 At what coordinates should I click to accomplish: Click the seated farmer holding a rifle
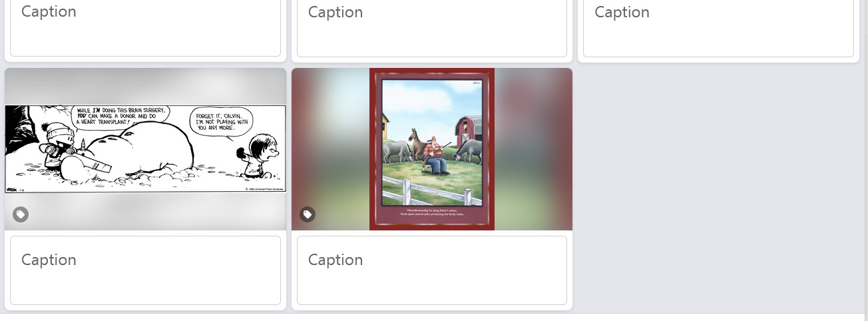point(435,156)
